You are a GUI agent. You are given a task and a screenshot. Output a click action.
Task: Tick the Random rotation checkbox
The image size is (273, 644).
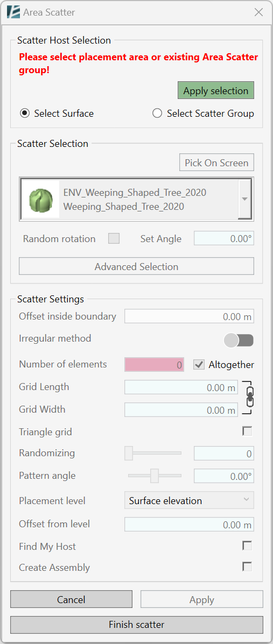(114, 239)
